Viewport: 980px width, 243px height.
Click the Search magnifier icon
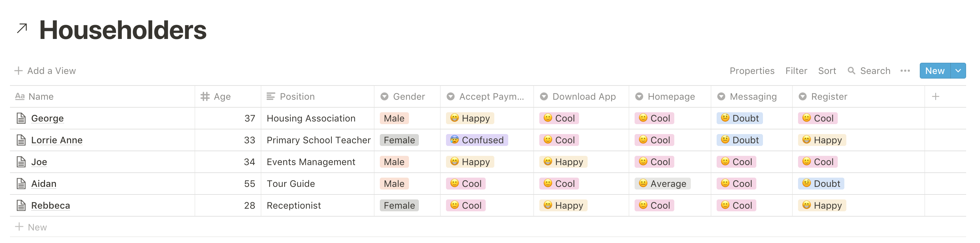[851, 71]
